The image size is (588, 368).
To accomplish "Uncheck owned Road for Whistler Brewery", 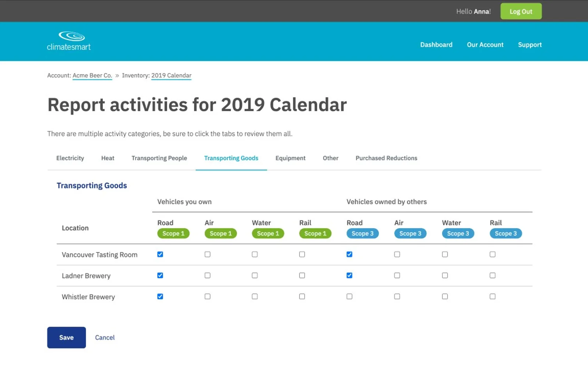I will (x=160, y=296).
